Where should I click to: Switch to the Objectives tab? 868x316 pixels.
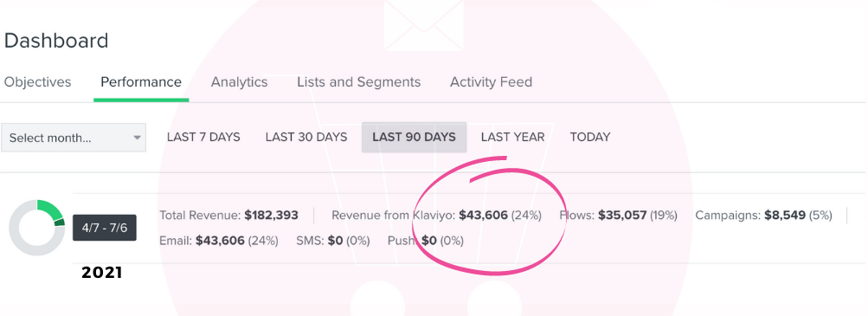point(37,82)
